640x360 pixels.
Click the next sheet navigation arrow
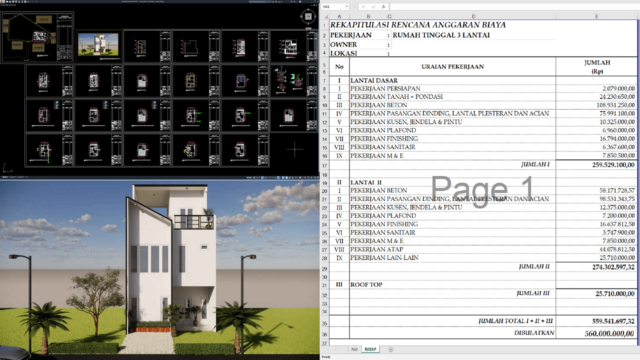click(336, 349)
